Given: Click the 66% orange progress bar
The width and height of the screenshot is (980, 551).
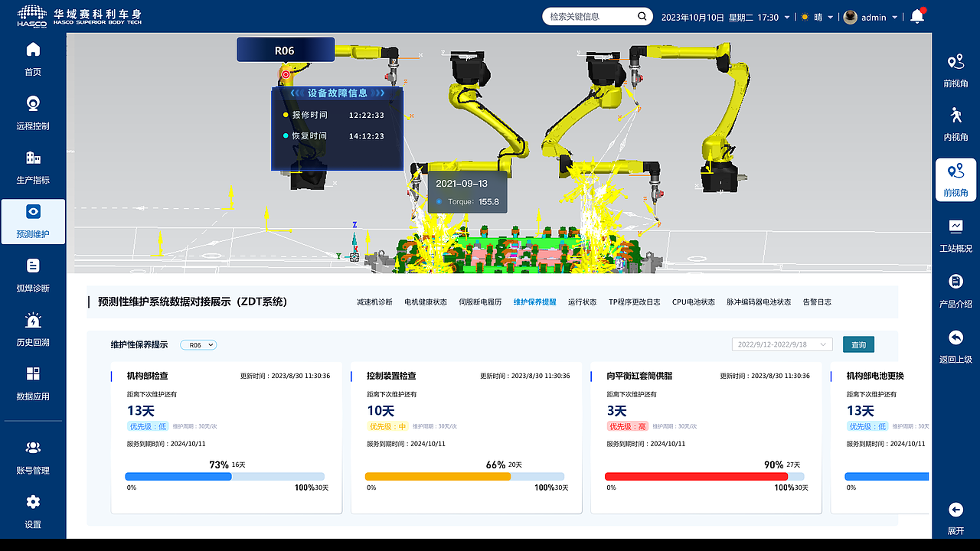Looking at the screenshot, I should click(465, 476).
